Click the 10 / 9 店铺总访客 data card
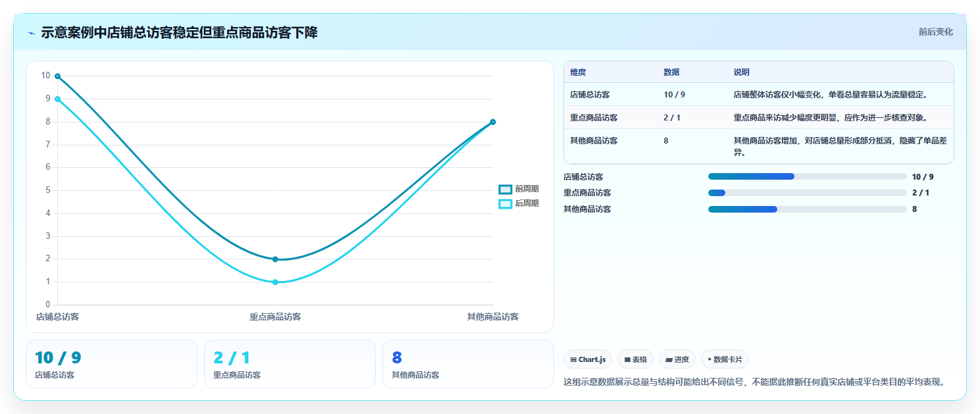 [111, 364]
